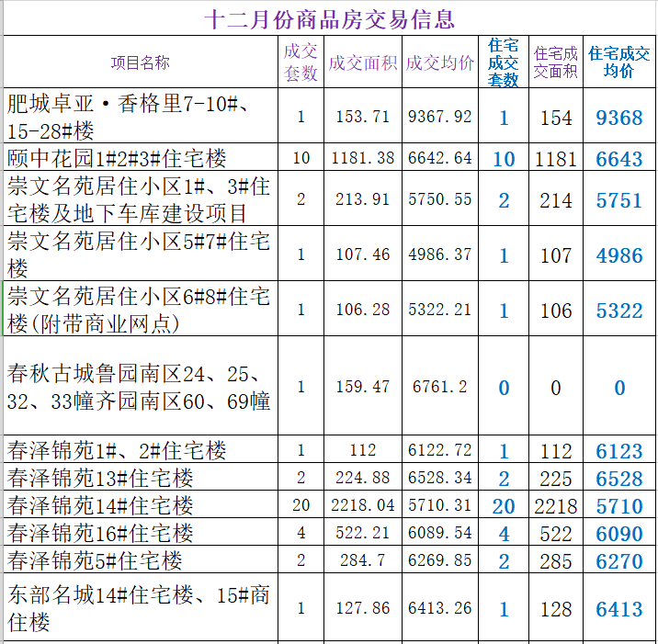Select the 住宅成交面积 header cell
The image size is (658, 644).
[556, 62]
